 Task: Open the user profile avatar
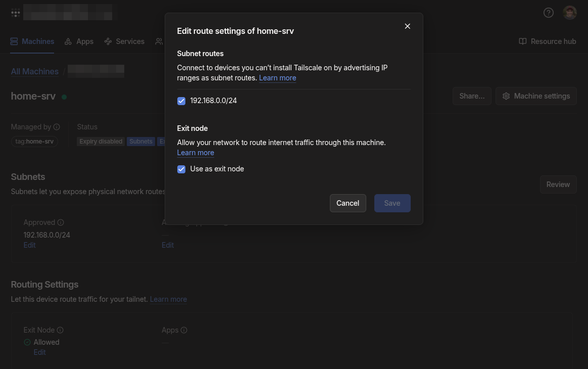[570, 13]
